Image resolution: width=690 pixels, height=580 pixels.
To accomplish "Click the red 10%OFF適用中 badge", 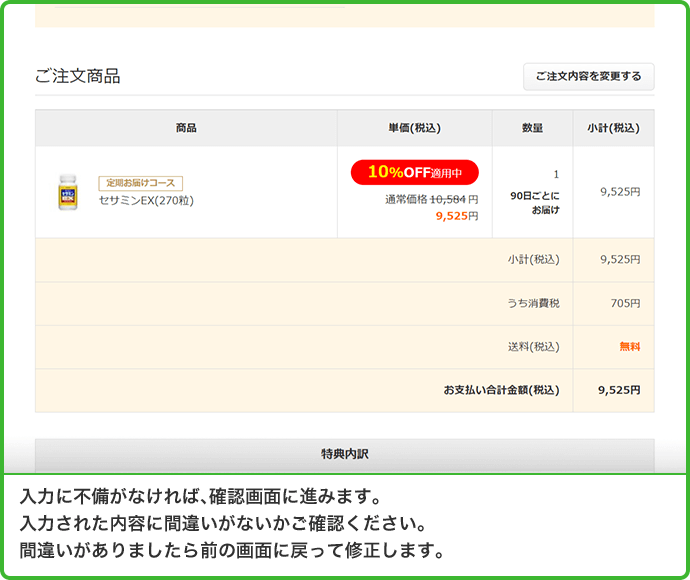I will coord(415,172).
